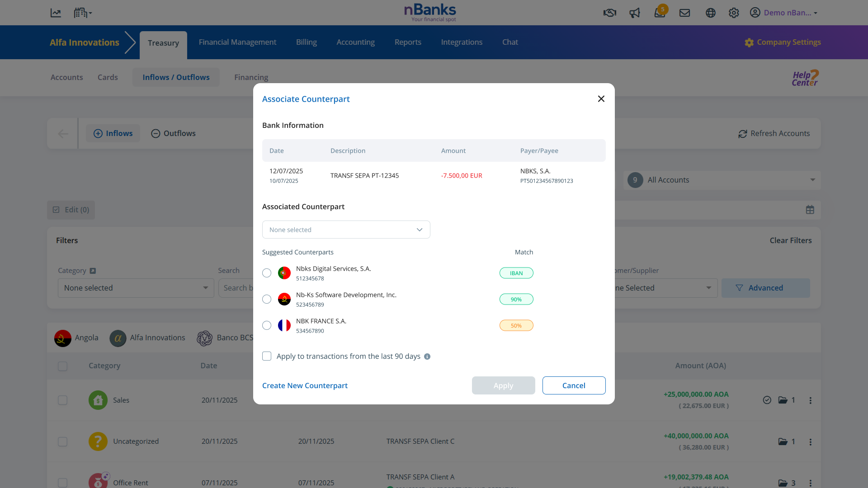Viewport: 868px width, 488px height.
Task: Open the Billing tab
Action: pos(306,42)
